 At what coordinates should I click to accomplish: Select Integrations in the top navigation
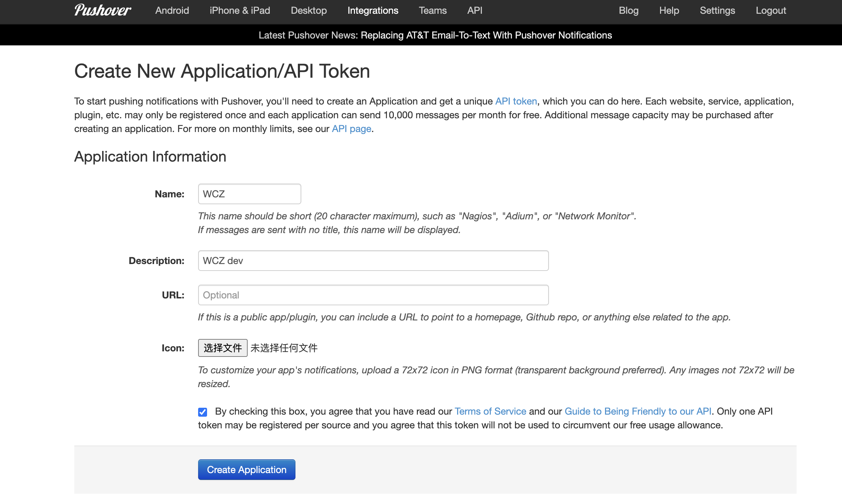coord(373,10)
